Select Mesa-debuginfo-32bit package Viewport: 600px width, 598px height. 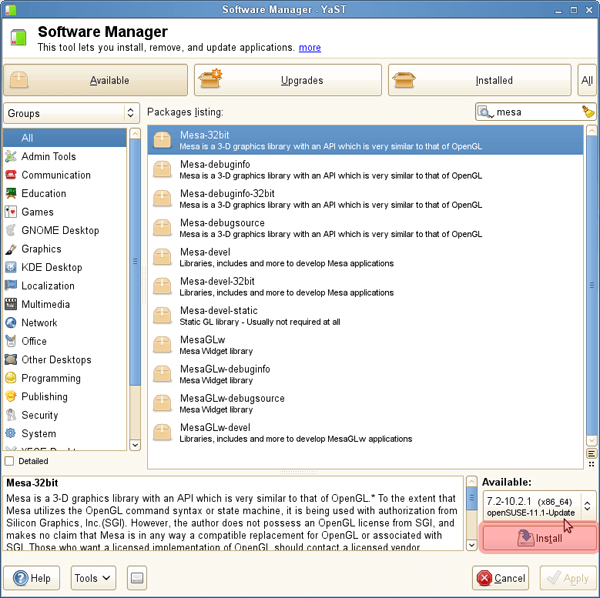tap(365, 199)
